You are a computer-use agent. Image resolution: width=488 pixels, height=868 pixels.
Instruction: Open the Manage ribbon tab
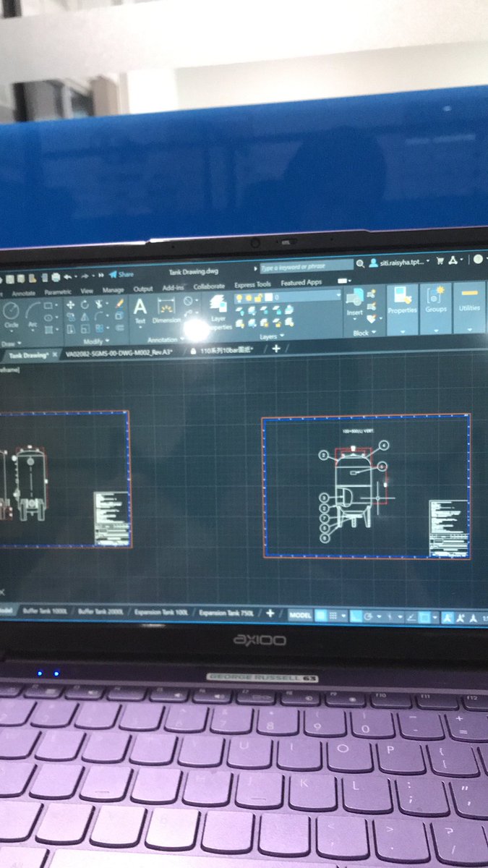coord(114,290)
